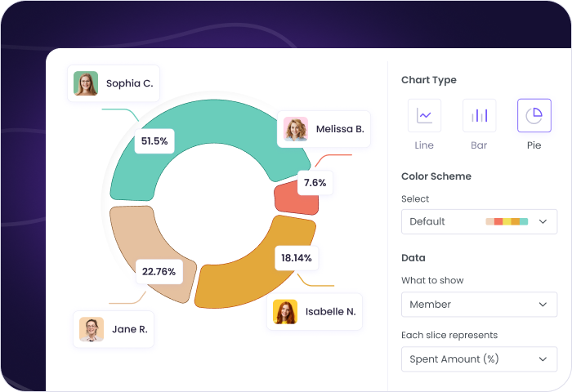Expand the Member dropdown under What to show

pyautogui.click(x=479, y=305)
